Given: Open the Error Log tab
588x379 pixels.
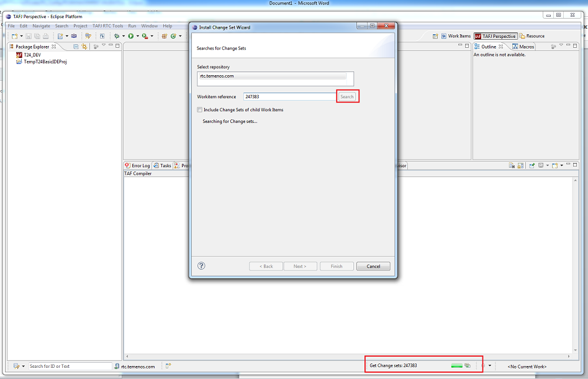Looking at the screenshot, I should click(138, 166).
